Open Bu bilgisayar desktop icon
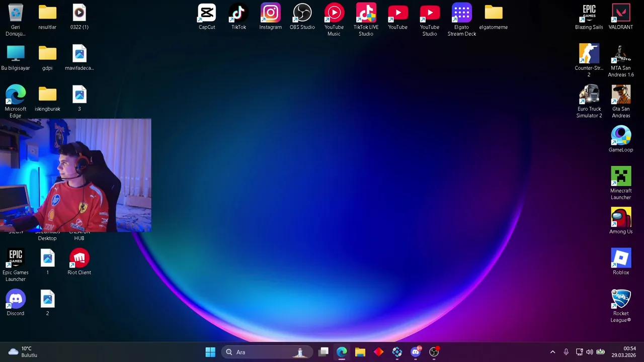This screenshot has height=362, width=644. click(16, 58)
